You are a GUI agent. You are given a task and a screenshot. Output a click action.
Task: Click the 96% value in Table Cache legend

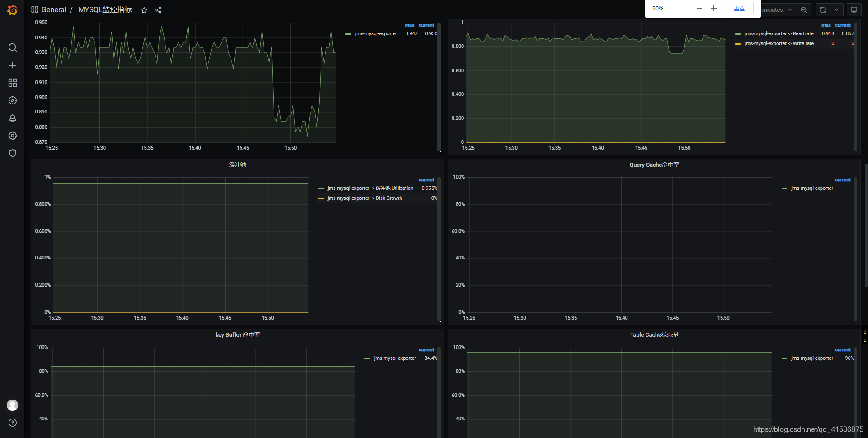pos(849,358)
